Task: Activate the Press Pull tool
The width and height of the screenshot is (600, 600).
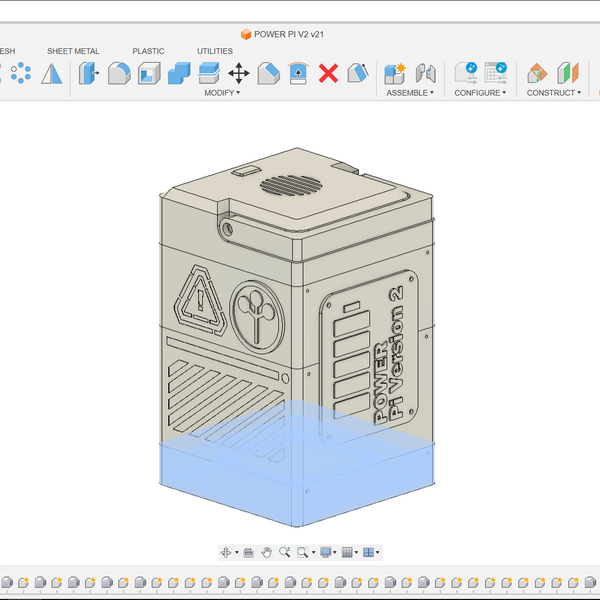Action: tap(89, 73)
